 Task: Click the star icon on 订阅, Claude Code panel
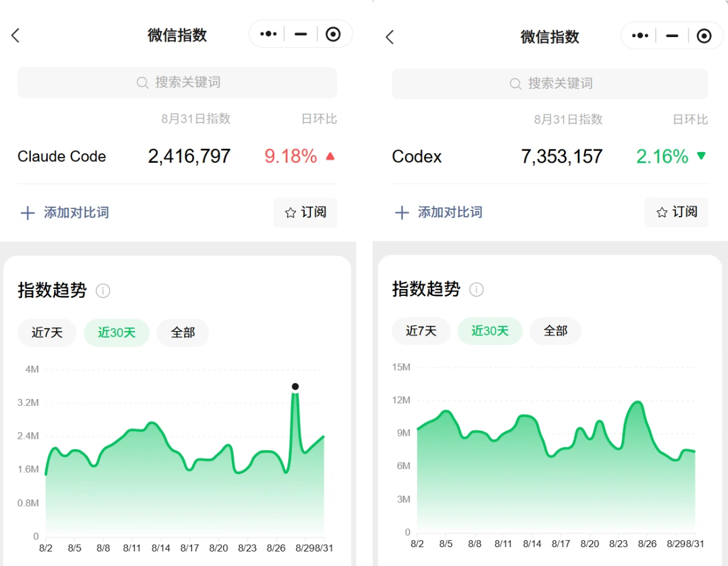tap(291, 213)
